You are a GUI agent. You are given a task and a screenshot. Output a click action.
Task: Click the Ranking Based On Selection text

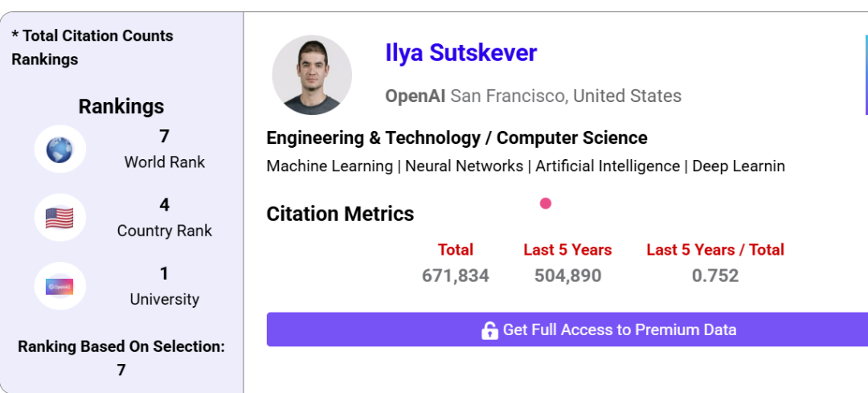121,347
